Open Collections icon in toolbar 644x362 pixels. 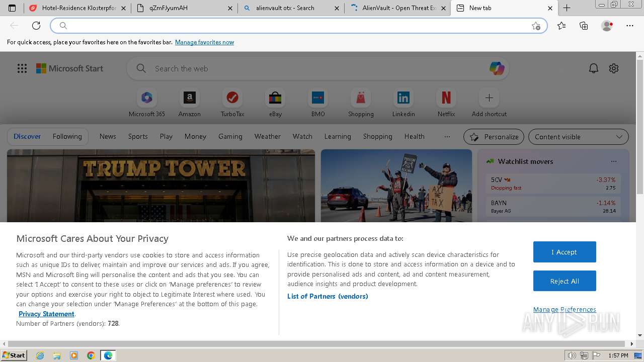pos(584,26)
